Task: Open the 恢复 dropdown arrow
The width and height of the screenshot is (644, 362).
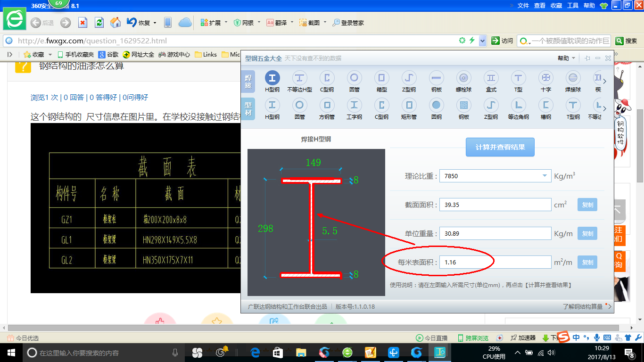Action: [x=154, y=23]
